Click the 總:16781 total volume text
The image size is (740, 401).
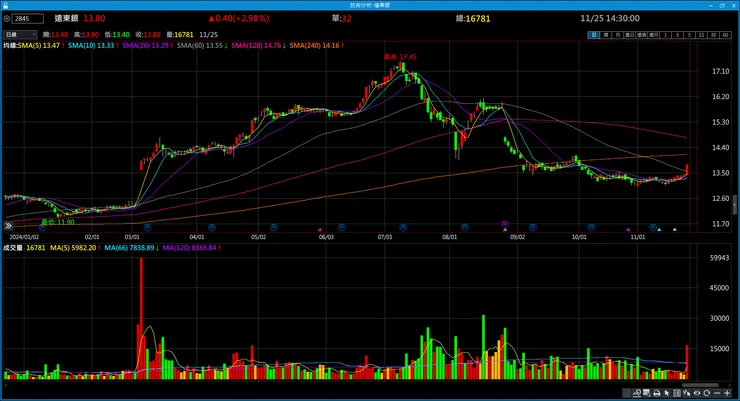click(x=473, y=18)
